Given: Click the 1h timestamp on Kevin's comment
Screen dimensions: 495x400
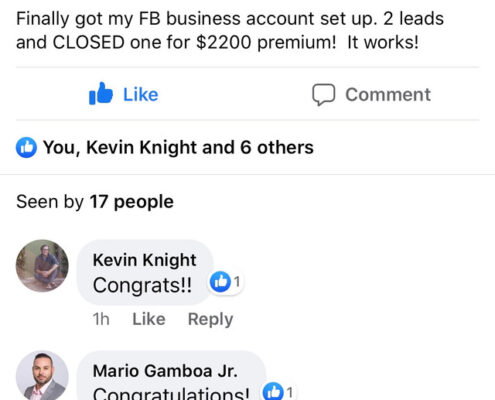Looking at the screenshot, I should (x=101, y=319).
